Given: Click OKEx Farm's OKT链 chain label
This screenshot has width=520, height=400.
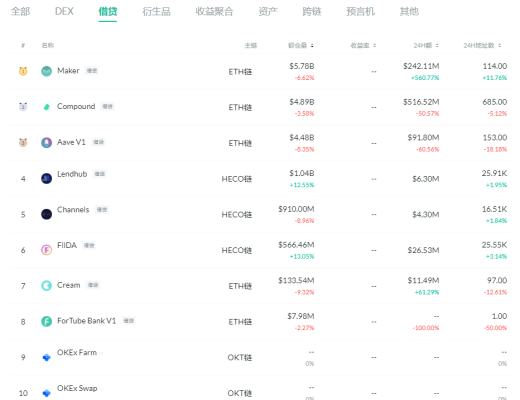Looking at the screenshot, I should pyautogui.click(x=240, y=358).
